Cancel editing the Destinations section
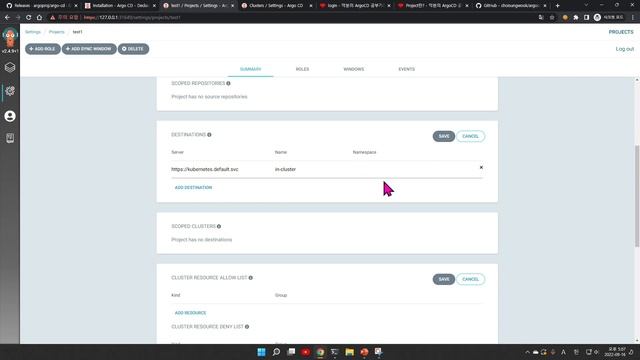Image resolution: width=640 pixels, height=360 pixels. (471, 136)
